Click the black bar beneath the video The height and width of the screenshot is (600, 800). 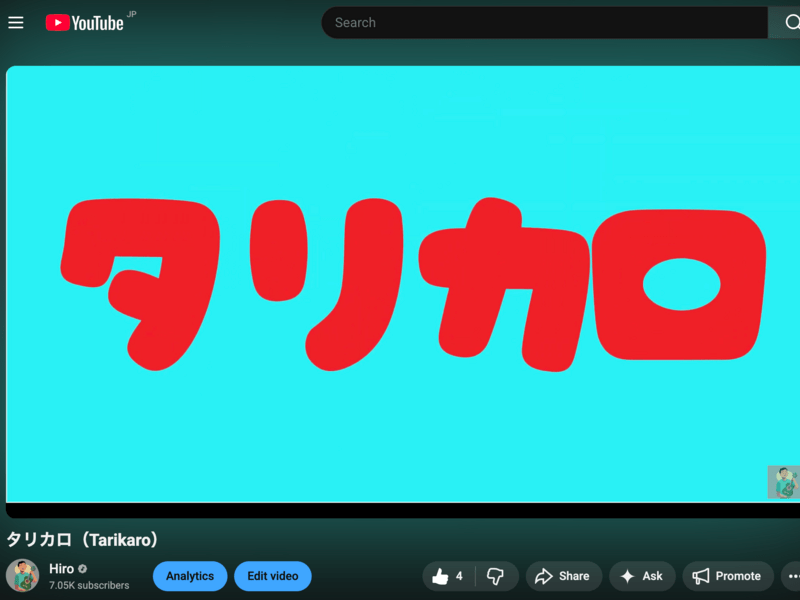pyautogui.click(x=400, y=510)
